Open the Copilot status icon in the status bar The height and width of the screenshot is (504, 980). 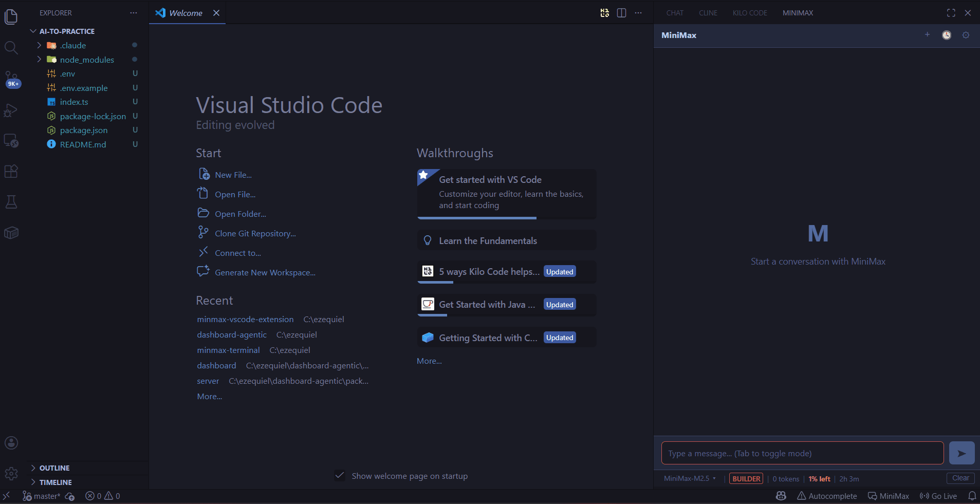pos(781,496)
